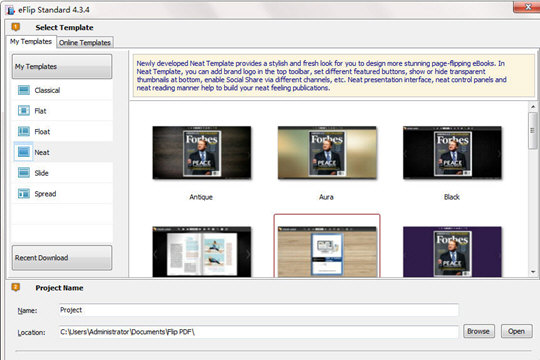Select the Slide template icon

coord(24,173)
